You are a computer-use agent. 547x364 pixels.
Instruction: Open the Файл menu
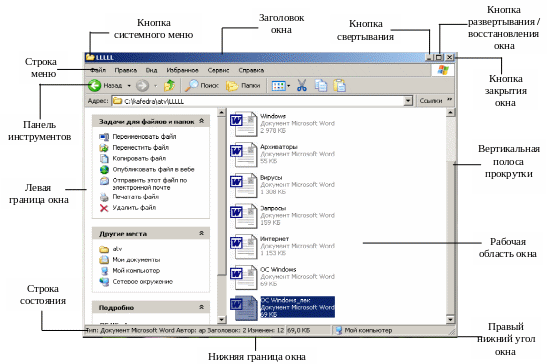(x=98, y=70)
